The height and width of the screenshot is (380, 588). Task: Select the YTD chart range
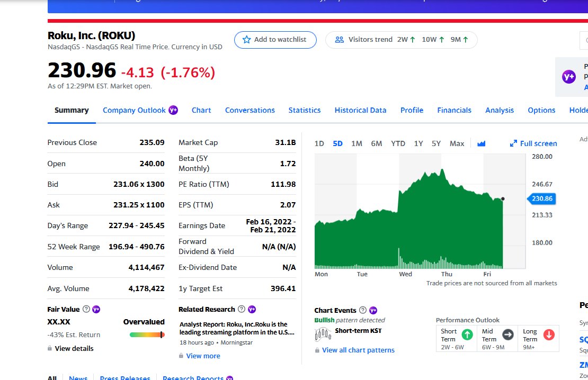pos(398,143)
